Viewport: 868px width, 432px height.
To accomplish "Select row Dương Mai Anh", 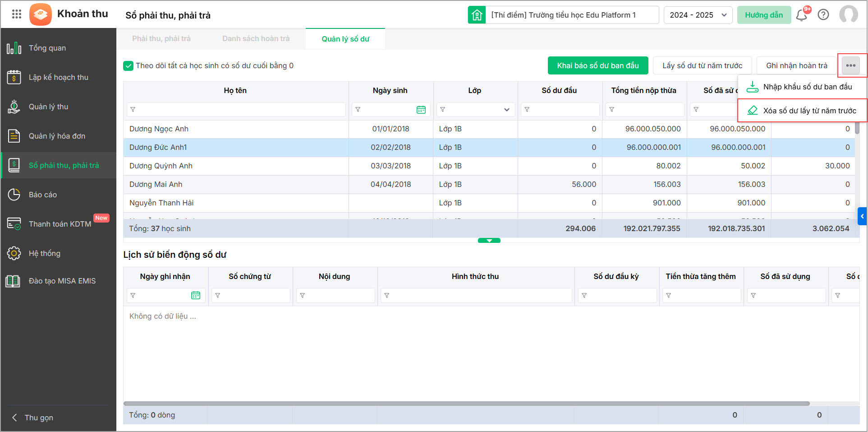I will [489, 185].
